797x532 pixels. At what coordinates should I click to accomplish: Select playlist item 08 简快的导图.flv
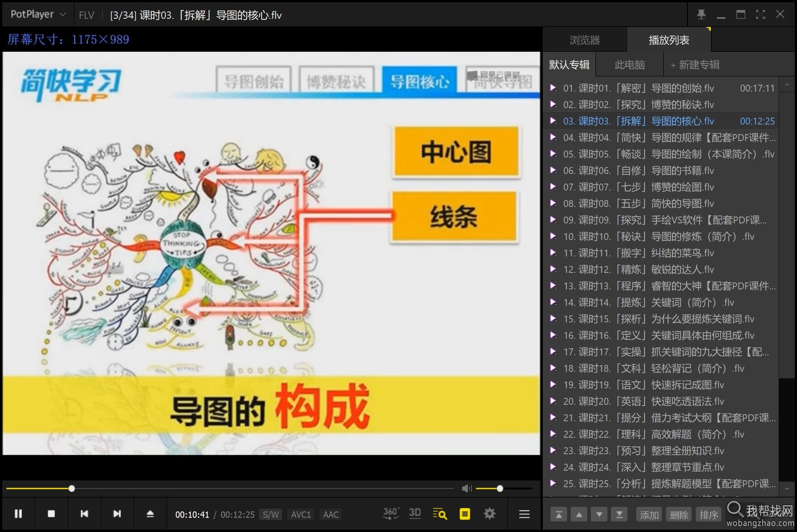(x=662, y=203)
